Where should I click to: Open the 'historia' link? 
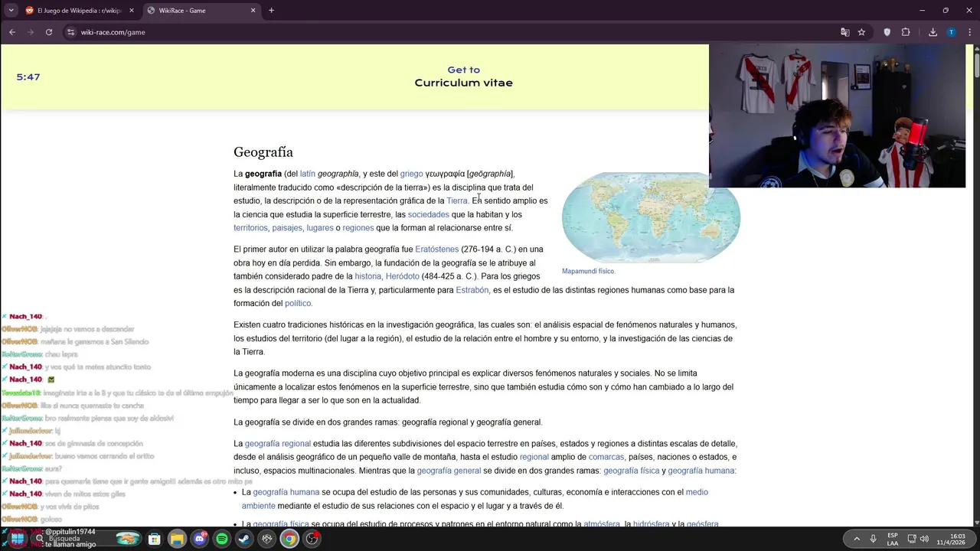[x=367, y=276]
